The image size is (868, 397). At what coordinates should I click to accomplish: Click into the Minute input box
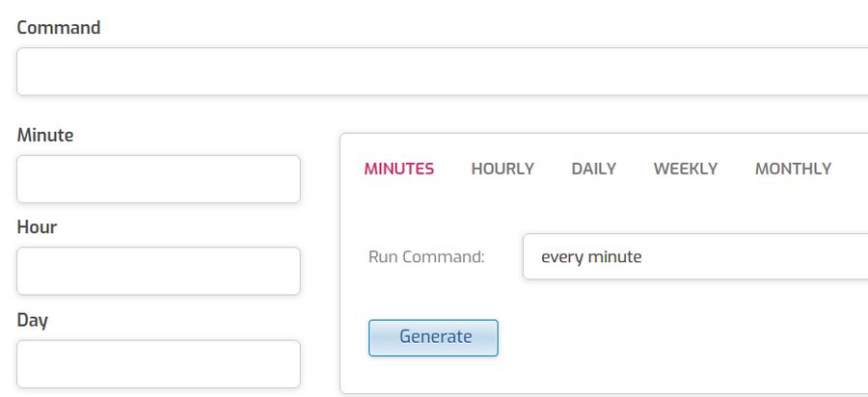(x=158, y=178)
